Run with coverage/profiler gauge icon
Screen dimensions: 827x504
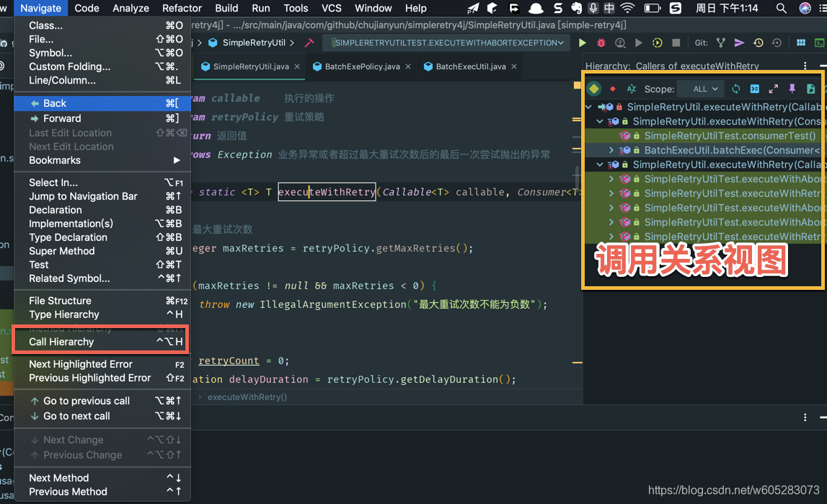click(620, 43)
